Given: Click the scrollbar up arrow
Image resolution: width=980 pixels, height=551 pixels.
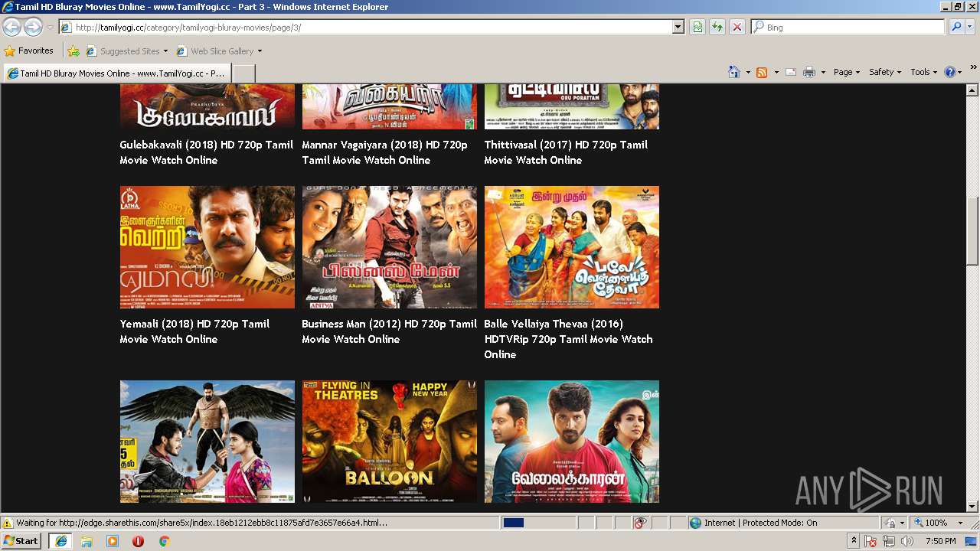Looking at the screenshot, I should coord(972,90).
